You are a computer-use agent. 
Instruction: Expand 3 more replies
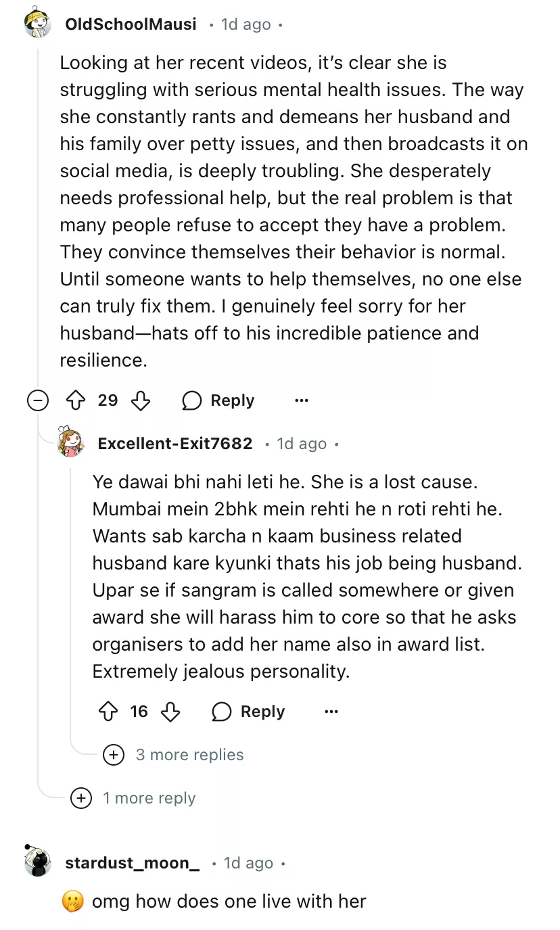(114, 755)
